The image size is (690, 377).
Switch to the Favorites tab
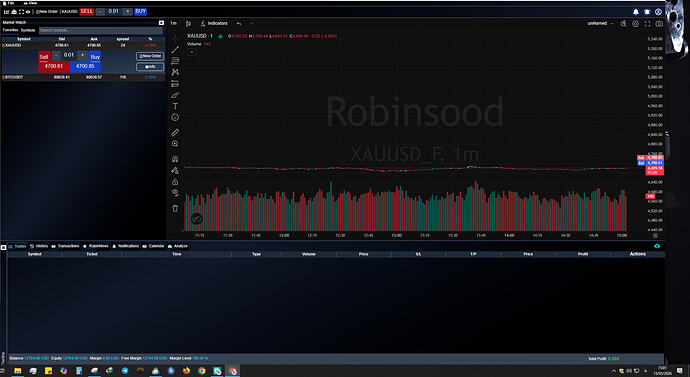(x=10, y=30)
